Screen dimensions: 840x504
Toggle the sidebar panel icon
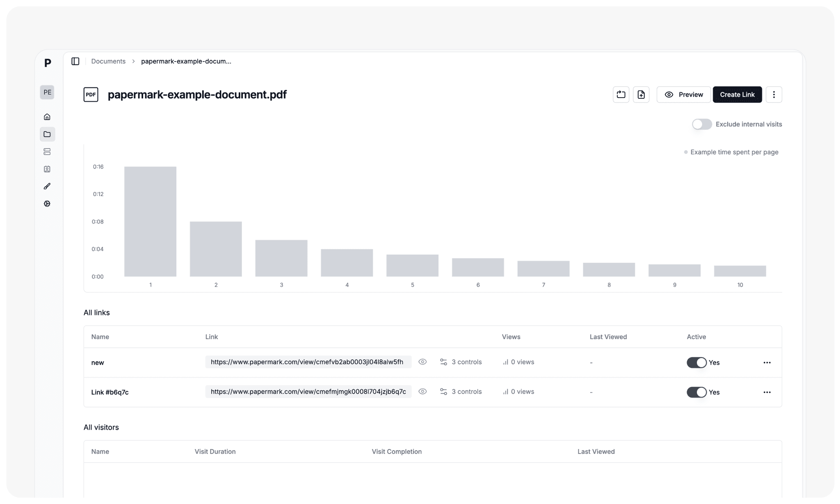click(75, 61)
